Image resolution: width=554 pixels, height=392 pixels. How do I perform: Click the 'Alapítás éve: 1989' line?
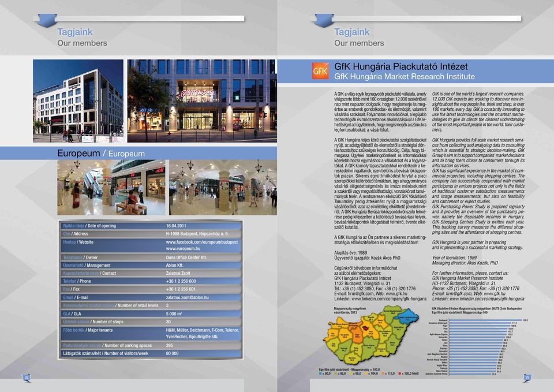click(x=350, y=253)
